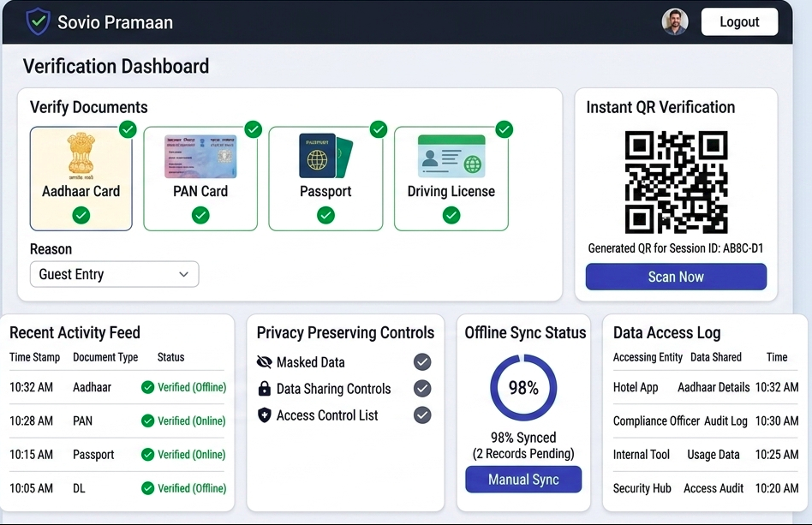Select the Aadhaar Card document tile
The image size is (812, 525).
81,179
